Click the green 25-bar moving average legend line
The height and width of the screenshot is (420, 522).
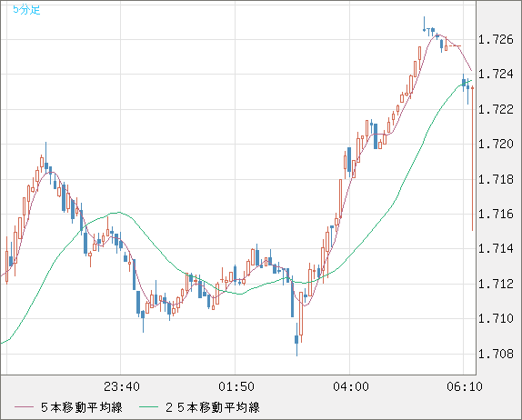148,407
